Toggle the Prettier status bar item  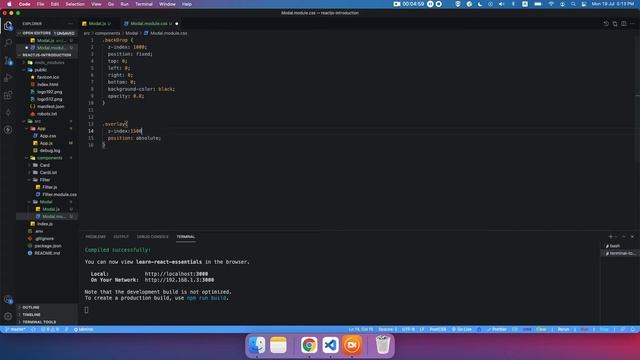point(497,329)
